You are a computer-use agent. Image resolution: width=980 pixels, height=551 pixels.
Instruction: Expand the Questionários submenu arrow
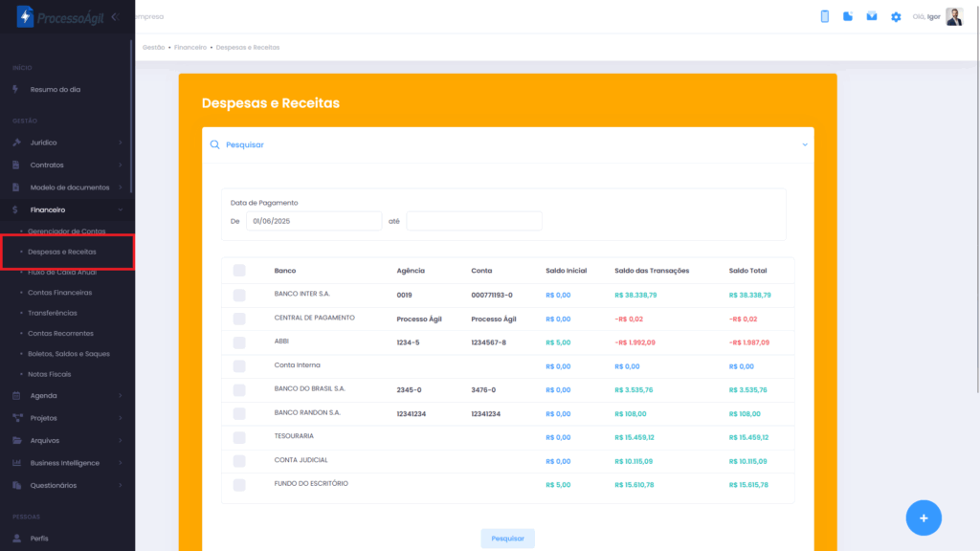(121, 485)
